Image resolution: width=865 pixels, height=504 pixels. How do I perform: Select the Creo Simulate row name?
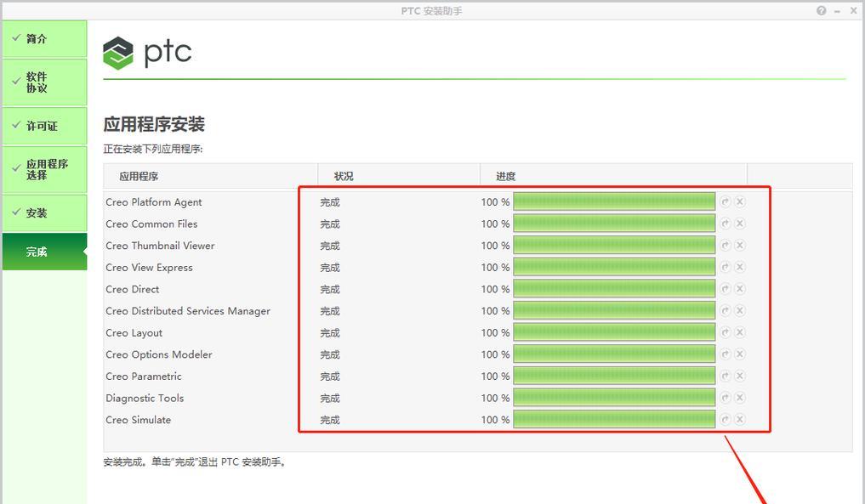click(x=139, y=420)
